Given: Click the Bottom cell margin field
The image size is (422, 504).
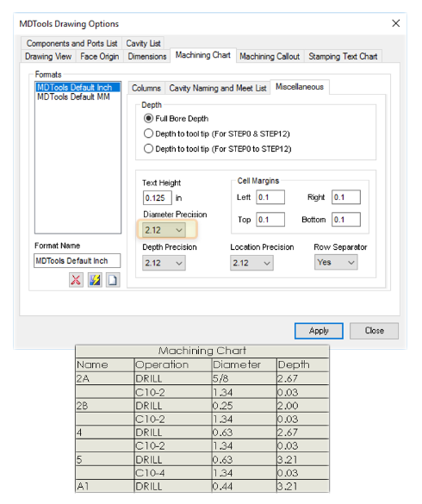Looking at the screenshot, I should coord(346,220).
